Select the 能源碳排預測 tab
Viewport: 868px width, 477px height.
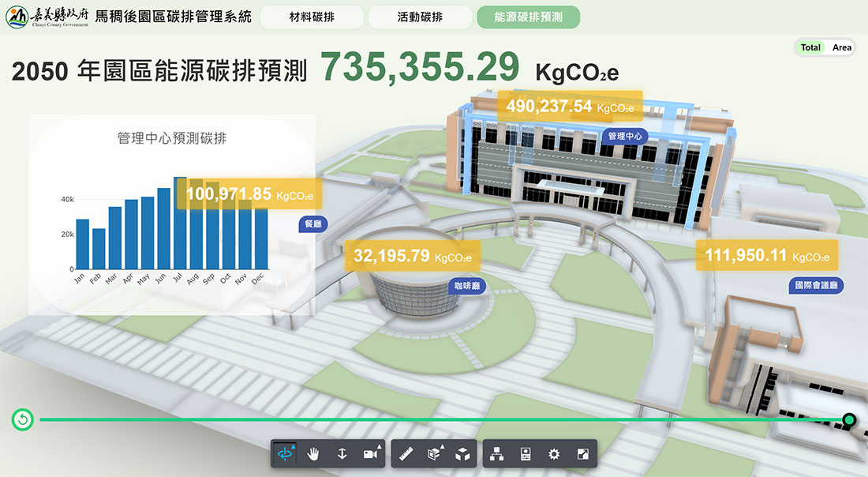click(528, 17)
